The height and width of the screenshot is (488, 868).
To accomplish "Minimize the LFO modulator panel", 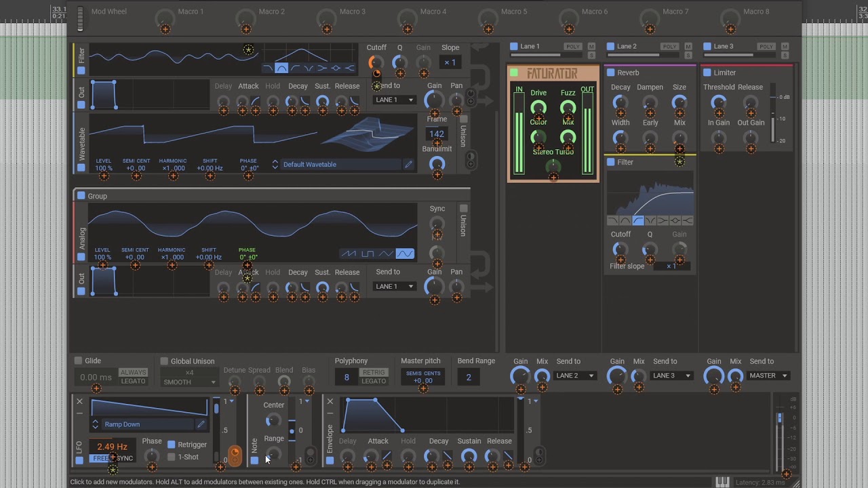I will (79, 412).
